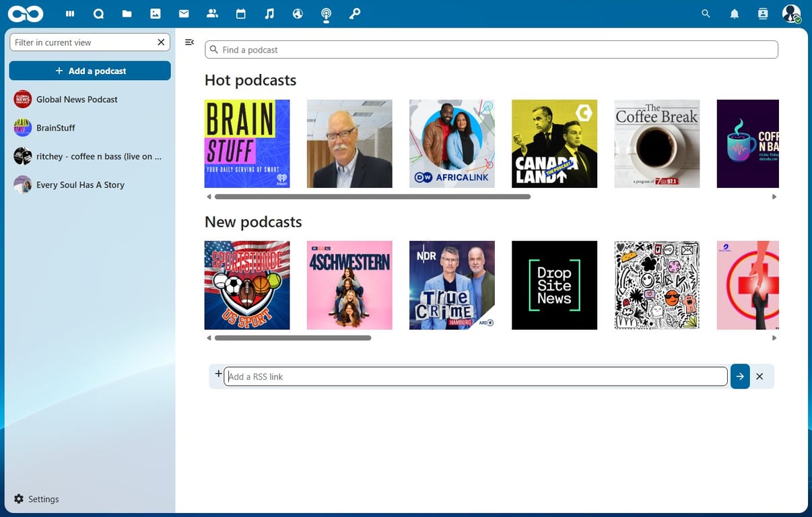Open the Nextcloud logo home link
This screenshot has width=812, height=517.
[26, 13]
